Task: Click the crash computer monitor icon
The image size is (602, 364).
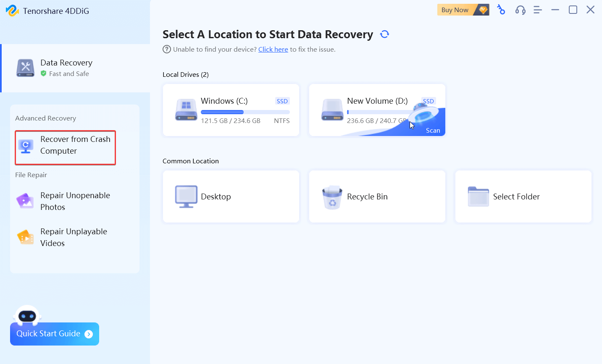Action: click(26, 146)
